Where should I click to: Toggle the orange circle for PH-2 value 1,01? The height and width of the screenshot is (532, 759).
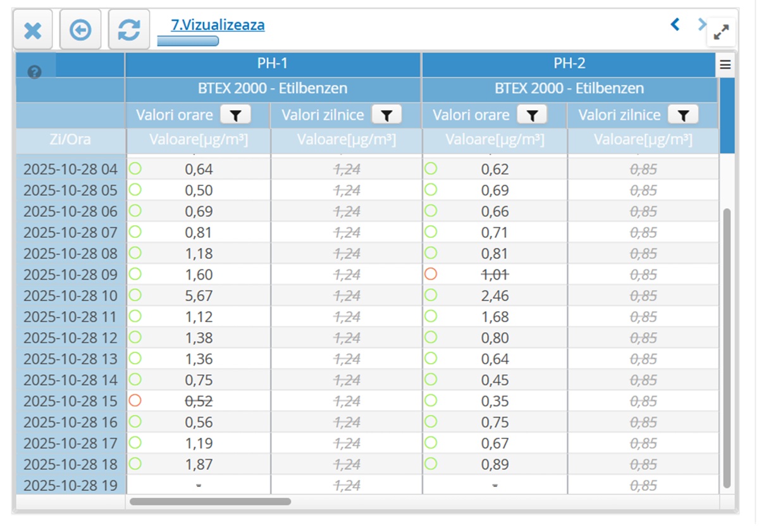click(x=431, y=274)
